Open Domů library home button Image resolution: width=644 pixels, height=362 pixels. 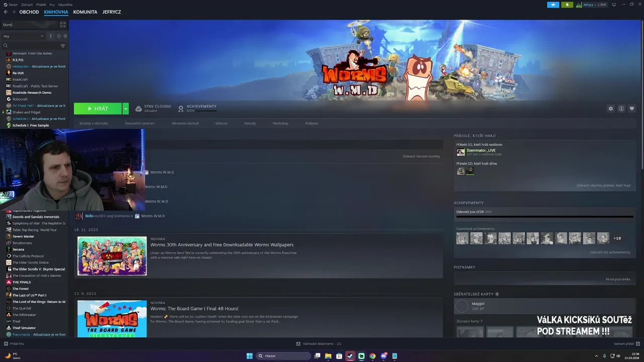click(x=29, y=24)
